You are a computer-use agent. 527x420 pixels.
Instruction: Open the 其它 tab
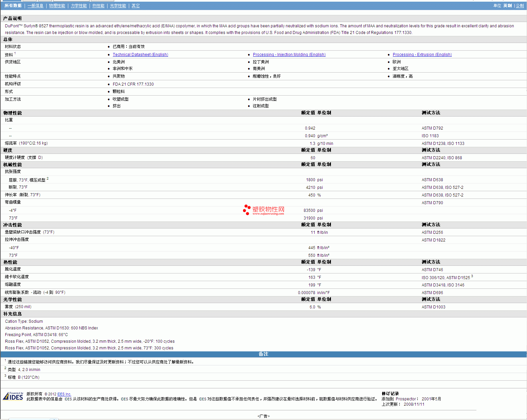pyautogui.click(x=135, y=6)
